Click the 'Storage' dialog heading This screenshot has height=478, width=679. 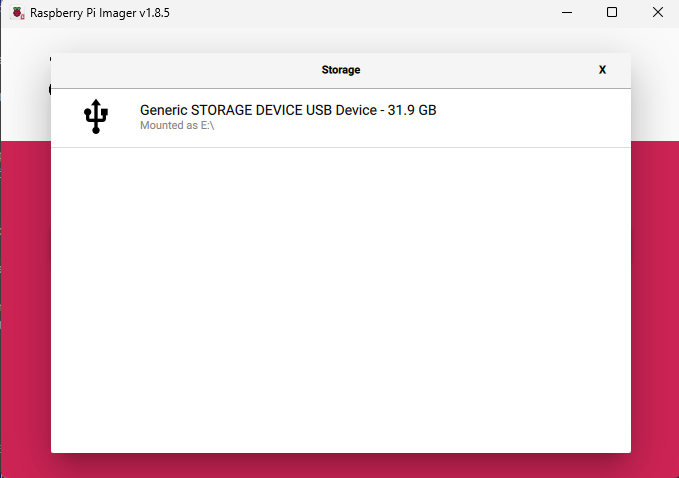pyautogui.click(x=340, y=70)
